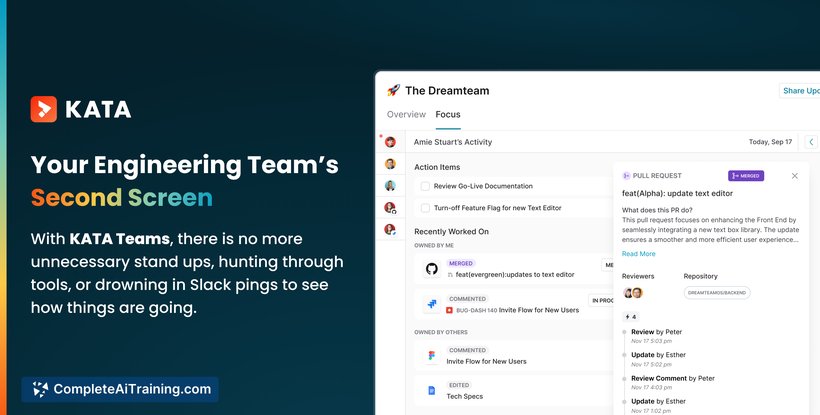This screenshot has height=415, width=820.
Task: Click the In Progress status badge
Action: coord(601,301)
